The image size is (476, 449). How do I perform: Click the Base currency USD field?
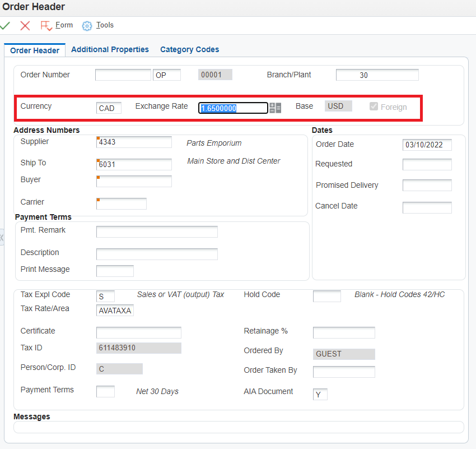(338, 106)
